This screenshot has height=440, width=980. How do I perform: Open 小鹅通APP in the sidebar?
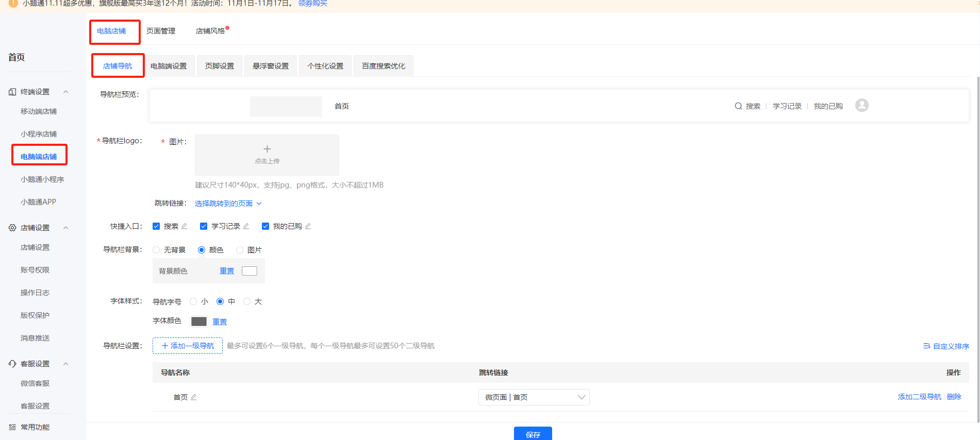point(38,202)
